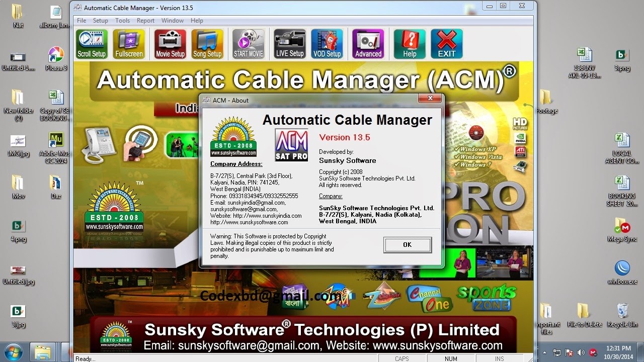
Task: Show hidden system tray icons
Action: (x=545, y=352)
